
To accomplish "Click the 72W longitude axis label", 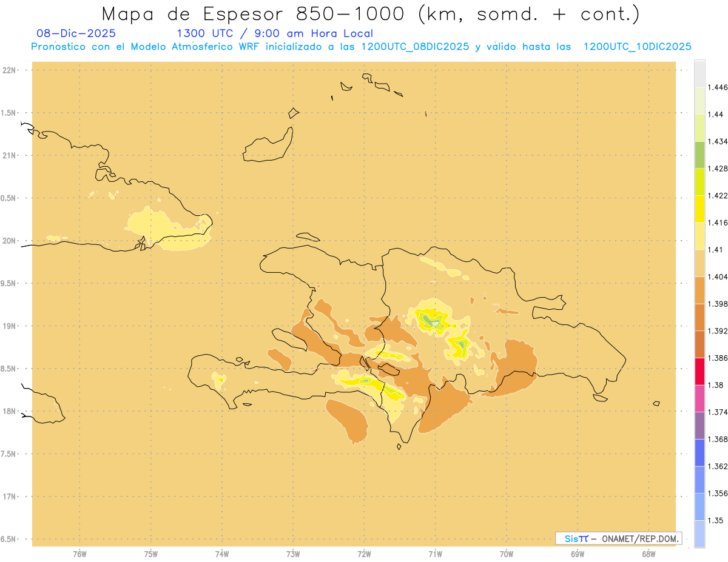I will point(364,554).
